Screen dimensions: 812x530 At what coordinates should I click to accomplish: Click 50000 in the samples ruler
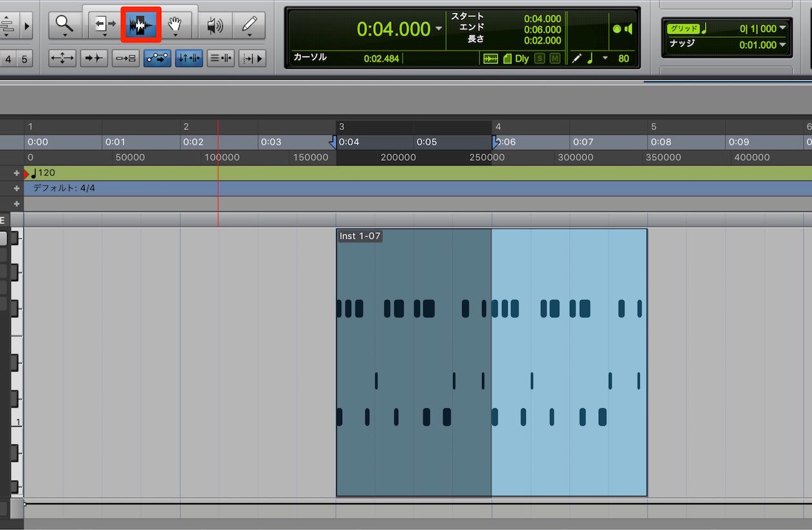130,157
